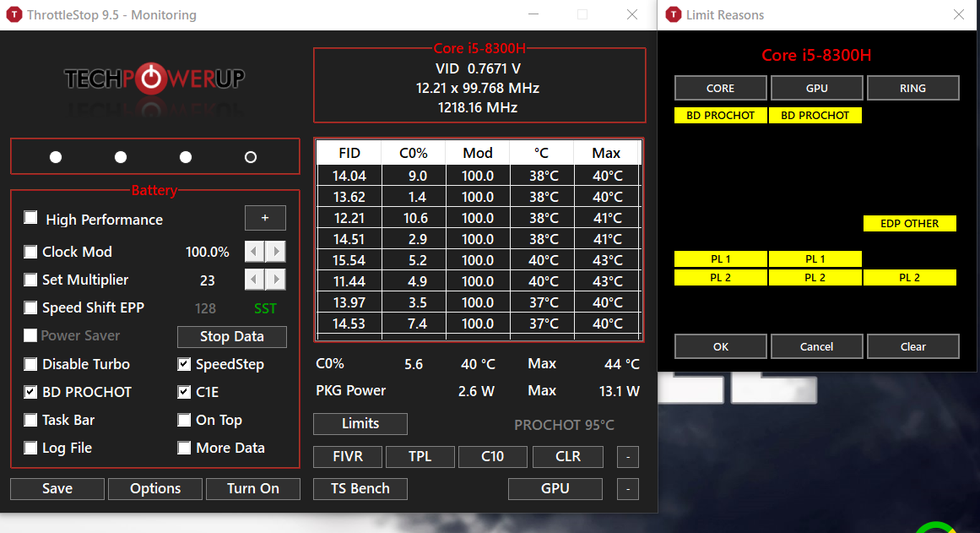Click the VID 0.7671 V readout
Image resolution: width=980 pixels, height=533 pixels.
click(478, 68)
